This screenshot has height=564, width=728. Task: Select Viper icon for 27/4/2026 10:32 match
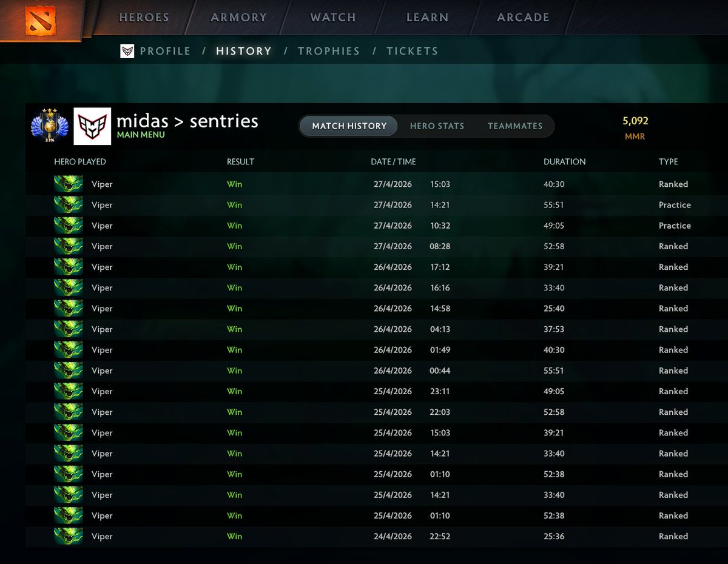pyautogui.click(x=69, y=225)
